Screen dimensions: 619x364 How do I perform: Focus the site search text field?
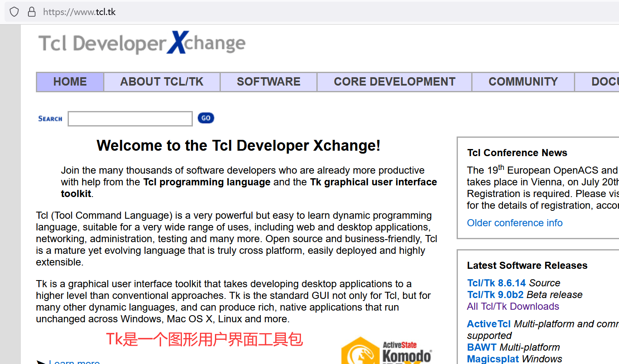[130, 119]
